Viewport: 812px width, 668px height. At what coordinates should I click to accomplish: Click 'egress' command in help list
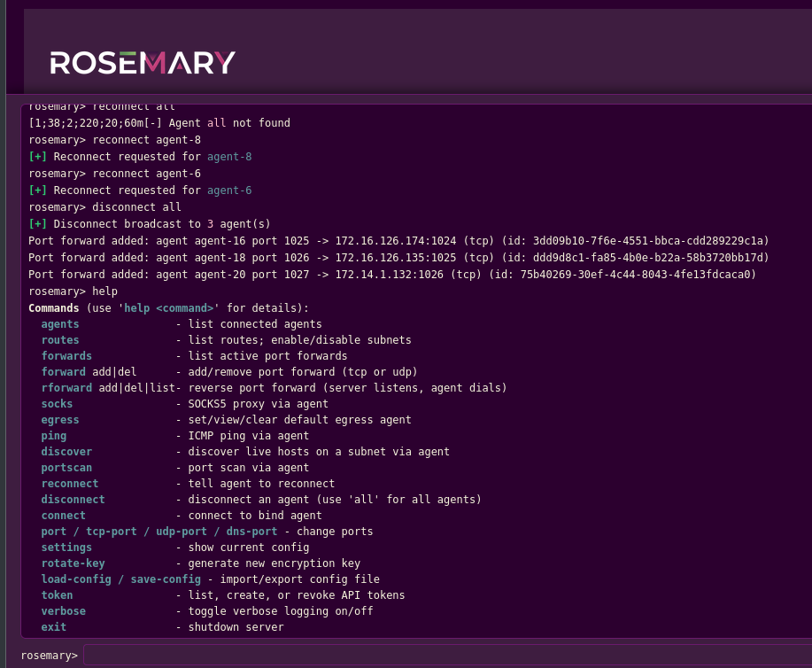point(60,420)
